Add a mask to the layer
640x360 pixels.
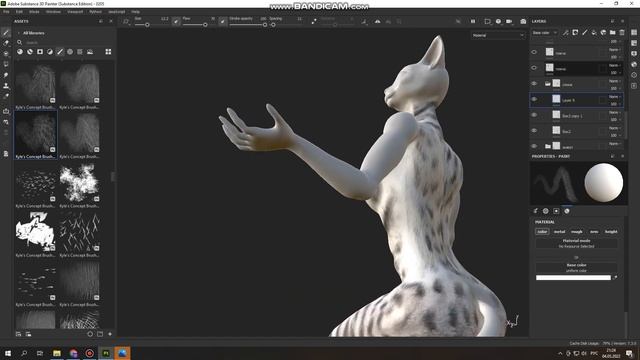coord(575,33)
